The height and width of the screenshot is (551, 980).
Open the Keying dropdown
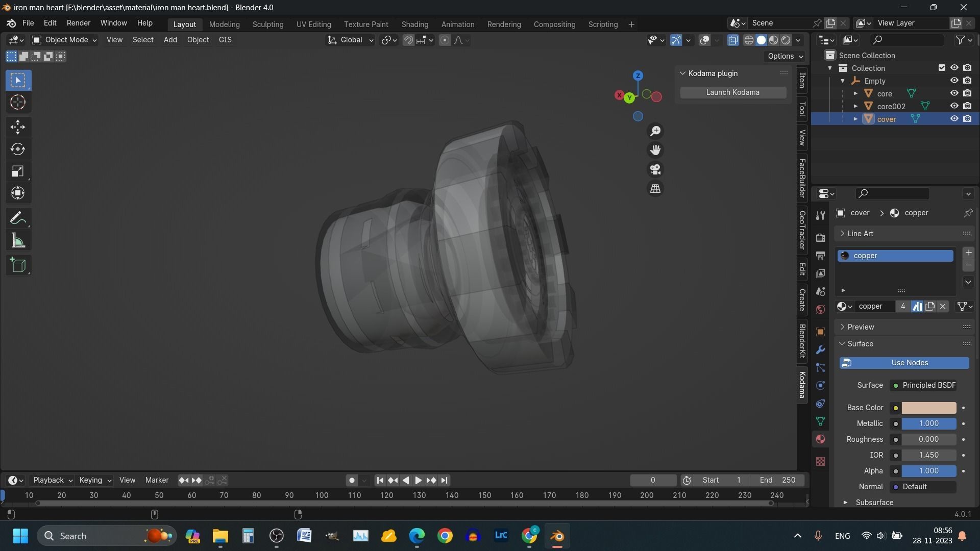[x=95, y=481]
